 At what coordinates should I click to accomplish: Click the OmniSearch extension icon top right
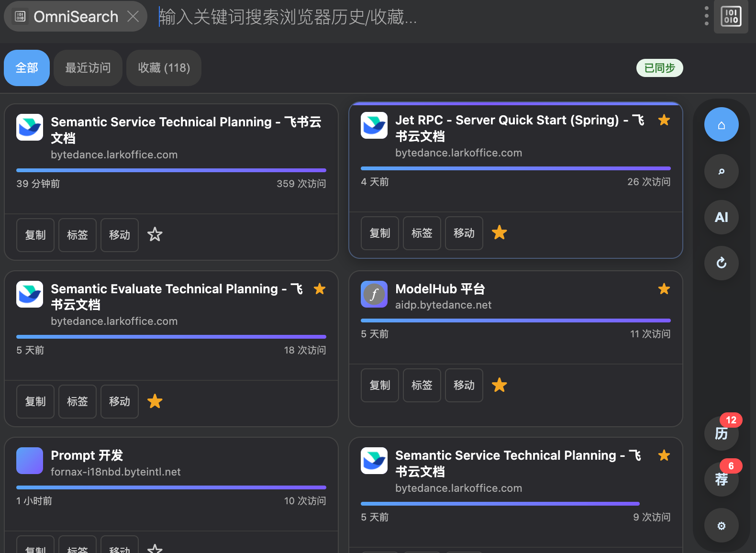coord(731,17)
